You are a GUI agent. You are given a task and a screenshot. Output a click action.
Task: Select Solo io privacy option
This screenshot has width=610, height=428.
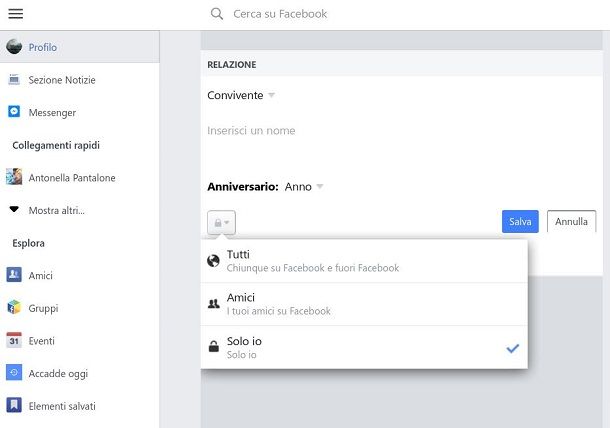(364, 347)
